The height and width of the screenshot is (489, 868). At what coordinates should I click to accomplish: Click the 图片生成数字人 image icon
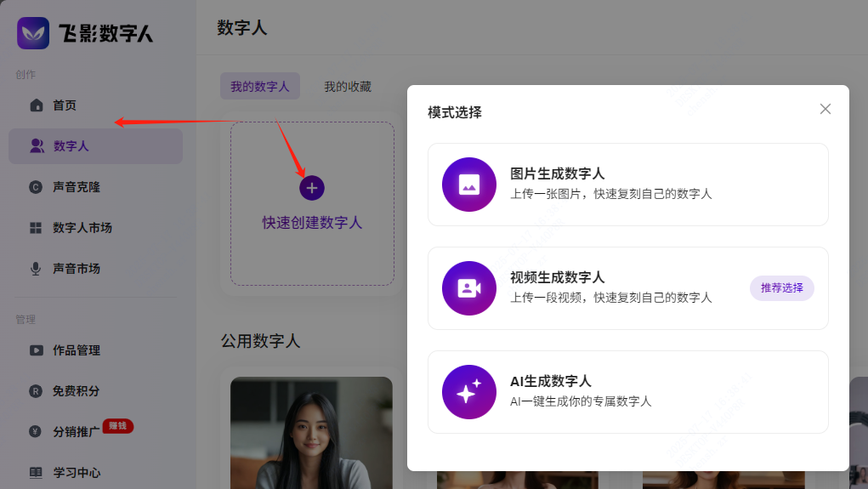tap(469, 185)
